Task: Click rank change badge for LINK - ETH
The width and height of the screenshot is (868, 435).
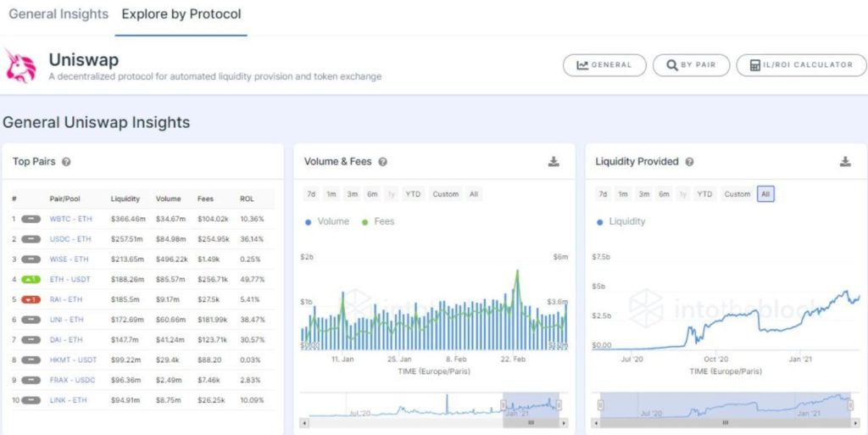Action: 31,400
